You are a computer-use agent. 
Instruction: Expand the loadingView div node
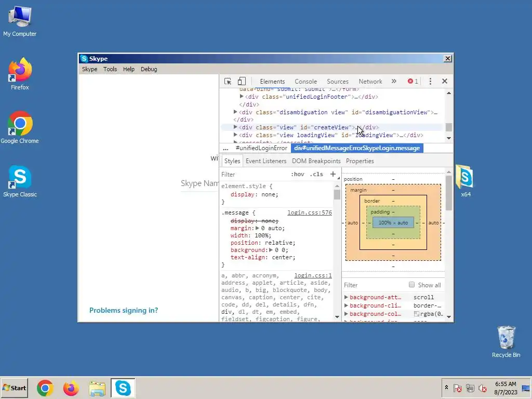point(235,135)
